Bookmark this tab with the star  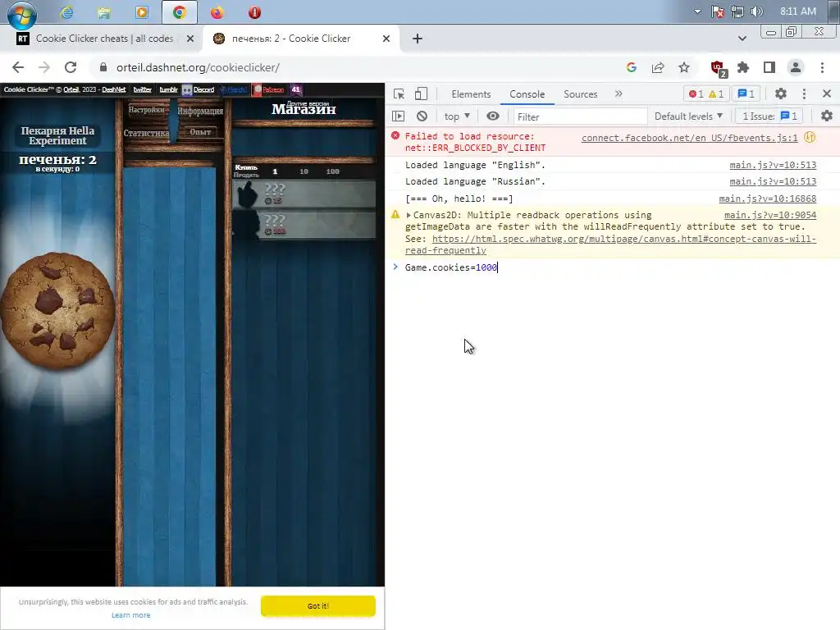(x=684, y=67)
